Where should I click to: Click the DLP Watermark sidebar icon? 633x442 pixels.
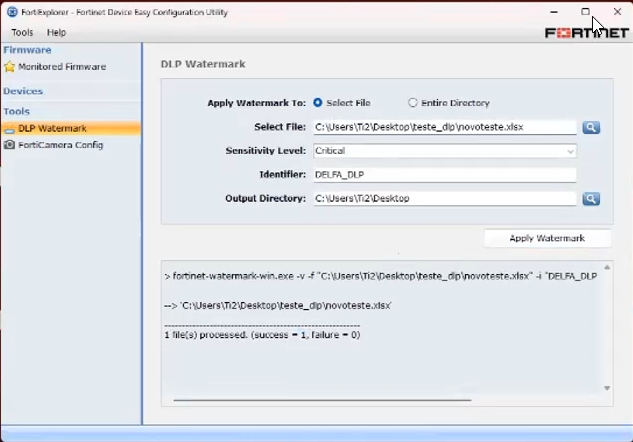click(x=10, y=129)
